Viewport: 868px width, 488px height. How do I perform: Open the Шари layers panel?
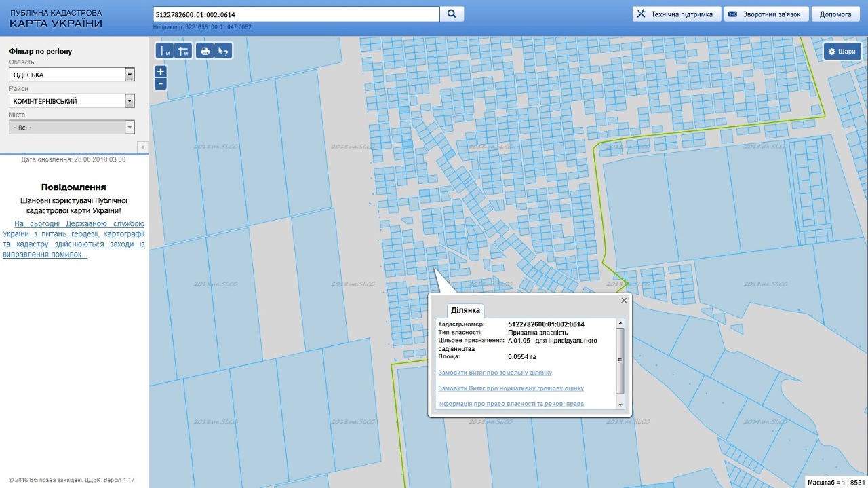coord(842,52)
